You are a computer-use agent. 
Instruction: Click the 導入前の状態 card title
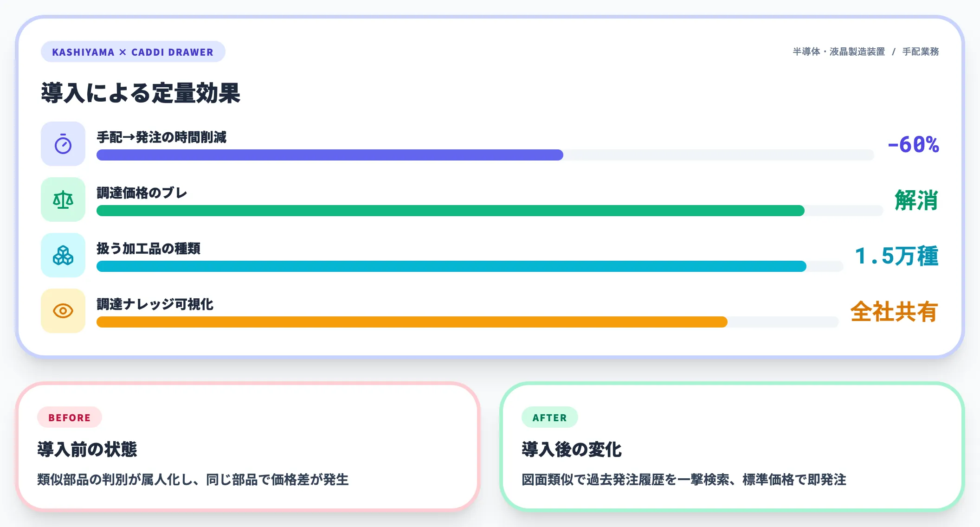point(87,449)
